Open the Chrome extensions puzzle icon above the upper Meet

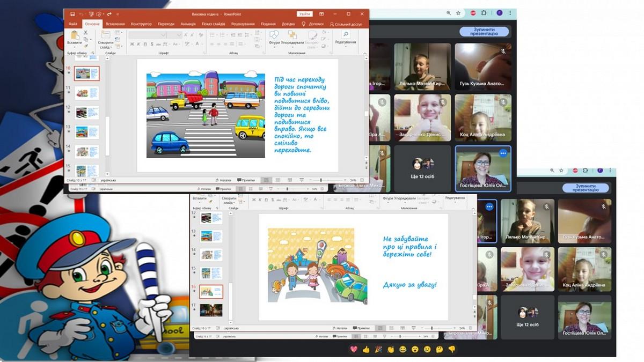484,13
